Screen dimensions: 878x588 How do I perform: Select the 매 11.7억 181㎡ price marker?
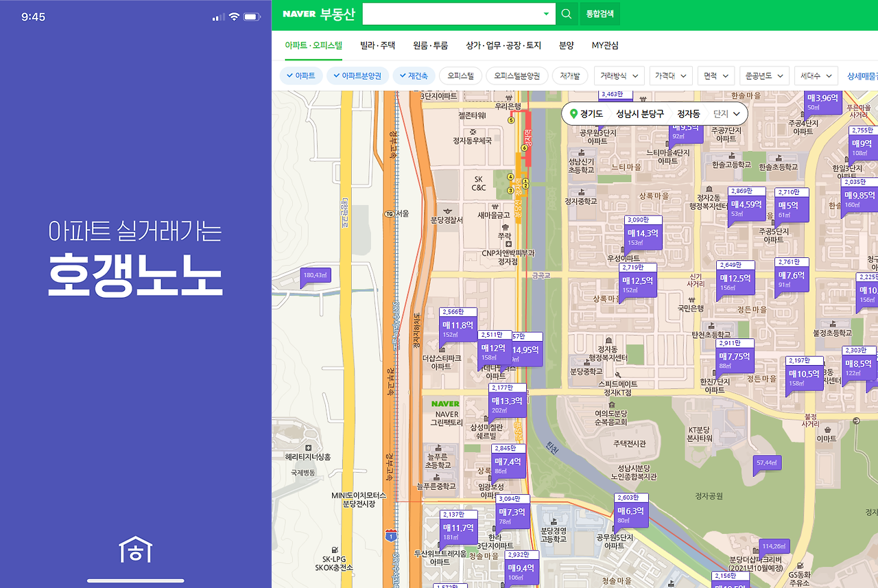pos(458,528)
